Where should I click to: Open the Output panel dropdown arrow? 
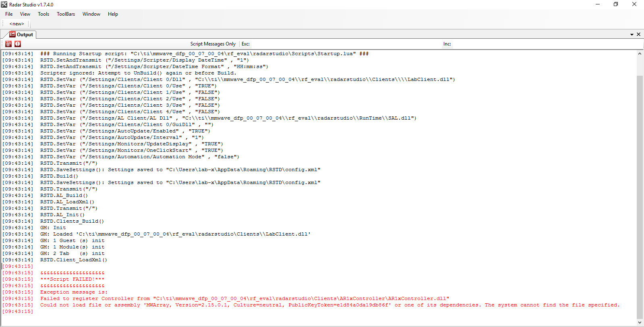(x=632, y=35)
